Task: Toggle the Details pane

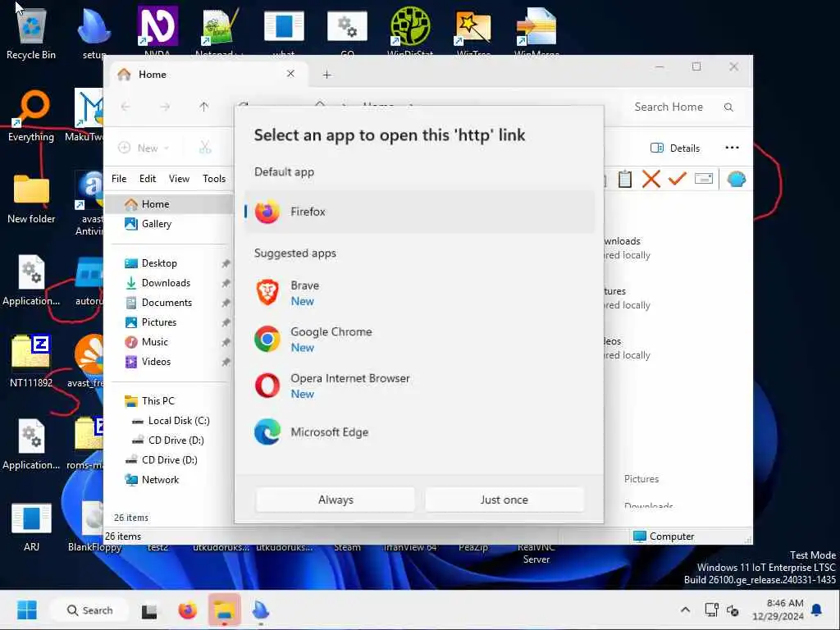Action: tap(675, 148)
